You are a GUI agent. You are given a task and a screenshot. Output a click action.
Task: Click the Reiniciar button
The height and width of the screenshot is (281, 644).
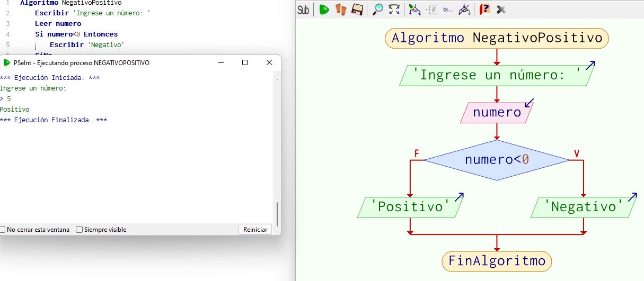255,229
